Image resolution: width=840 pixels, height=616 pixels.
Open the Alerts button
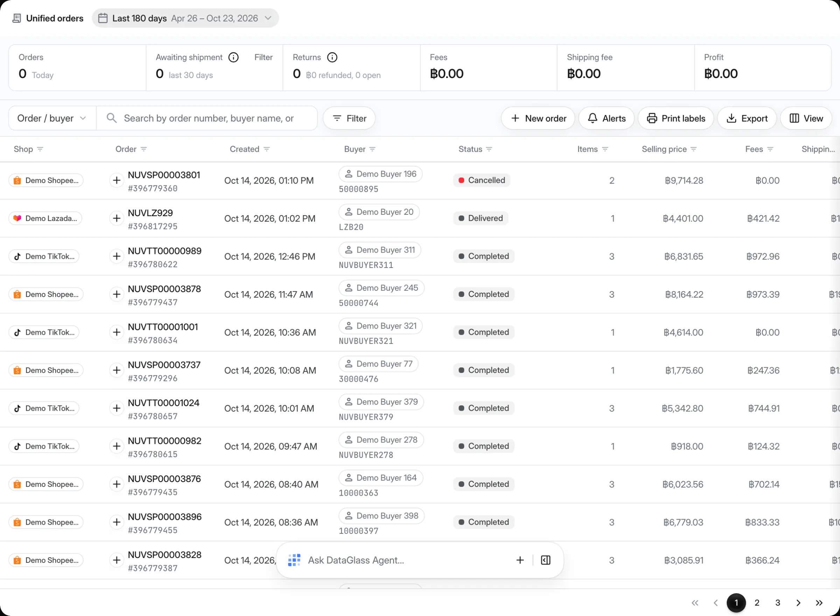pyautogui.click(x=607, y=118)
